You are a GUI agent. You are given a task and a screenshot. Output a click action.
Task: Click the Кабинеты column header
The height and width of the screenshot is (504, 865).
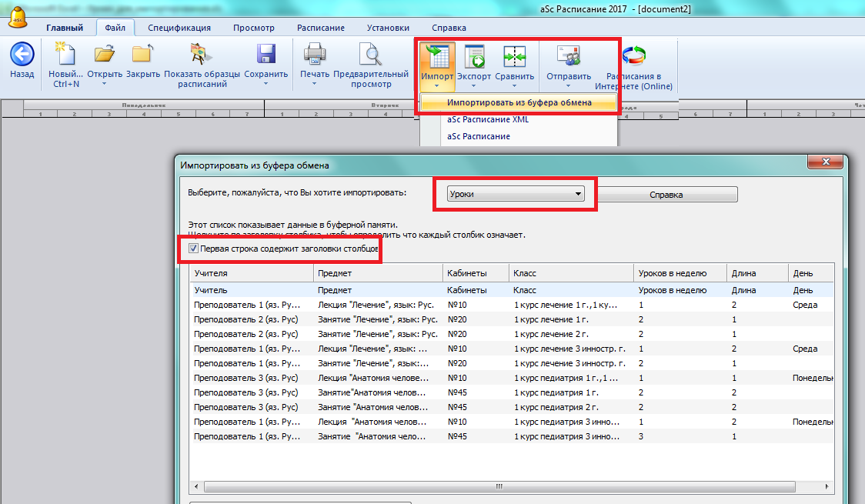pyautogui.click(x=476, y=273)
